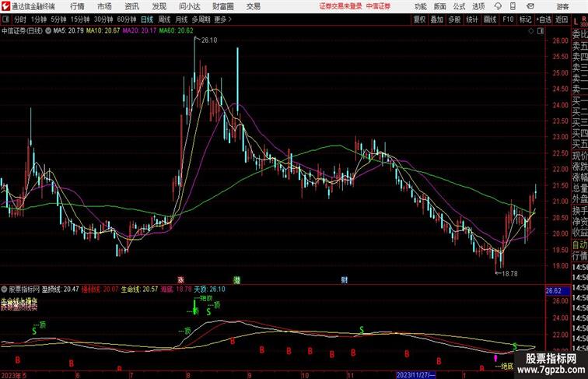Open the 发现 menu
The height and width of the screenshot is (379, 588).
(x=159, y=6)
